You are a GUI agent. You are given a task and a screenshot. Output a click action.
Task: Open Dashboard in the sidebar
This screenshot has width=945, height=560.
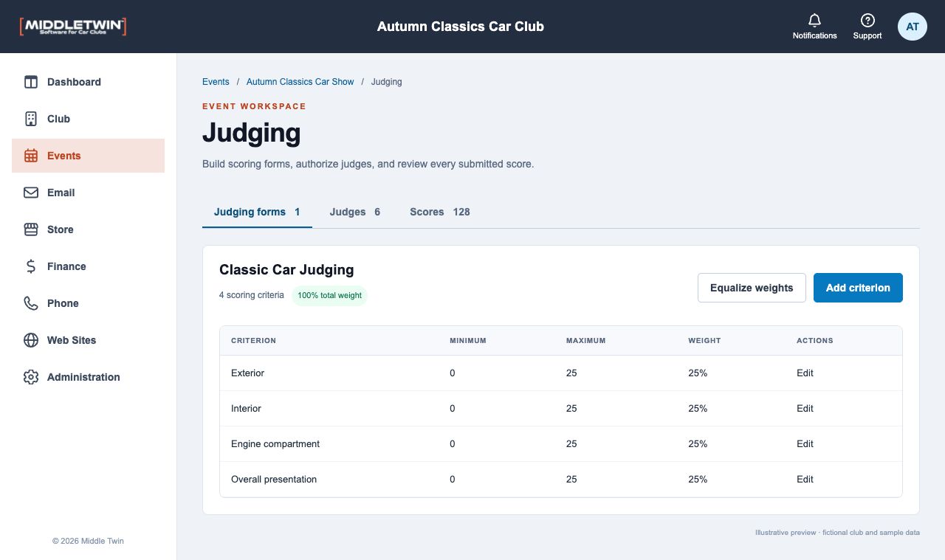tap(88, 82)
